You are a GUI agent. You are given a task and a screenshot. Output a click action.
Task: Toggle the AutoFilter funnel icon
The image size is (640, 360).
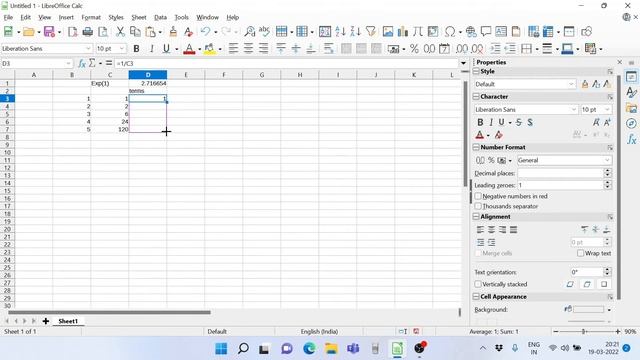[371, 31]
